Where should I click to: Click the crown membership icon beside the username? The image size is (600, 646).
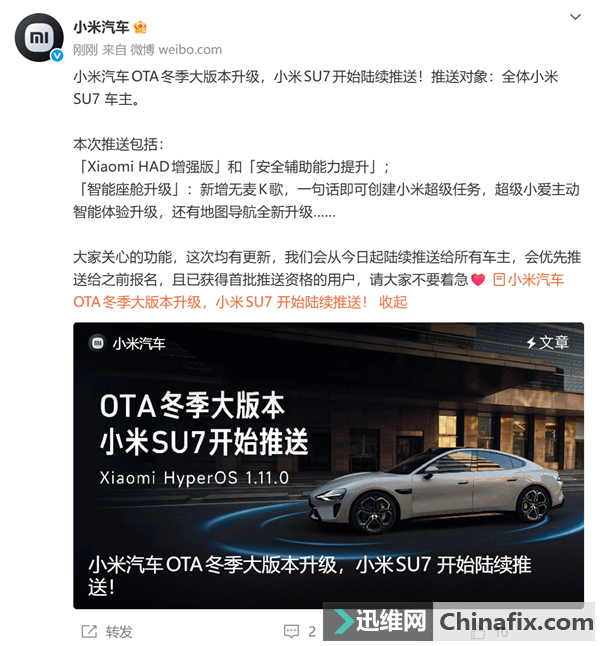point(140,27)
